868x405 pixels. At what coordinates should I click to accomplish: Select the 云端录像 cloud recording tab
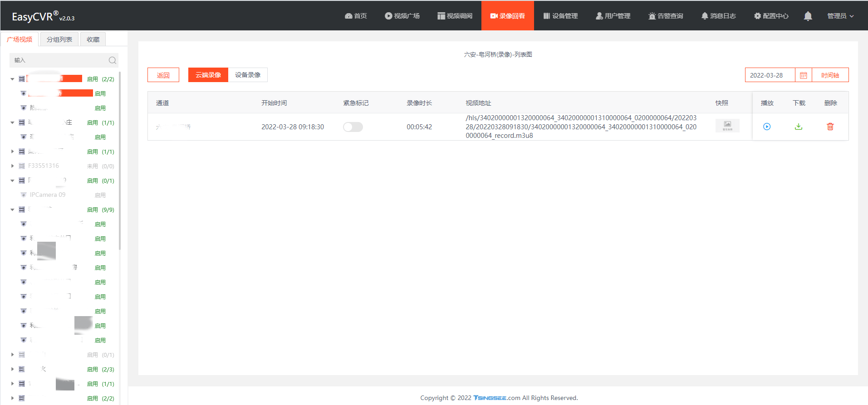click(208, 75)
